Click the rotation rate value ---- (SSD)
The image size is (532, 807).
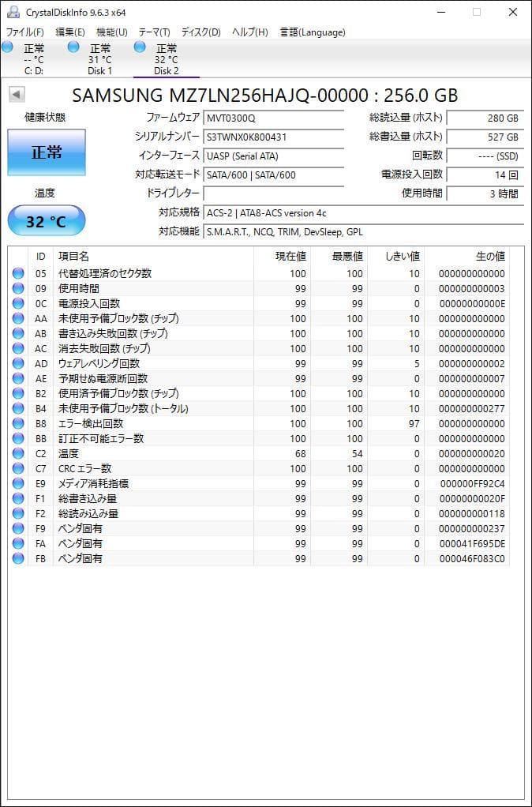pyautogui.click(x=485, y=156)
